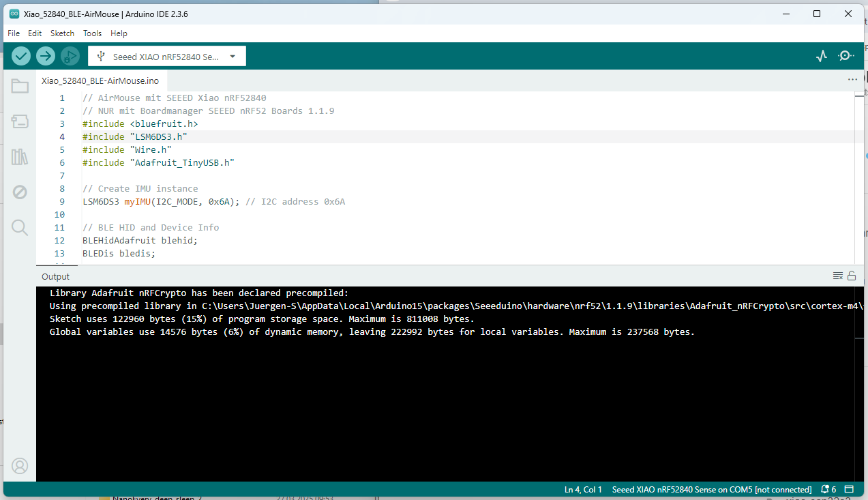
Task: Close the Arduino IDE window
Action: [x=848, y=14]
